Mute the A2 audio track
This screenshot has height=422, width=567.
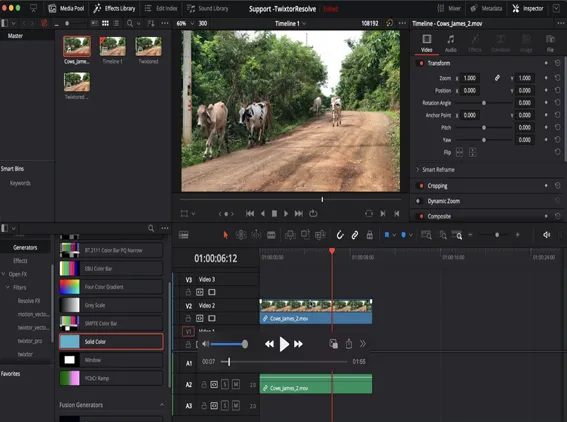[236, 384]
